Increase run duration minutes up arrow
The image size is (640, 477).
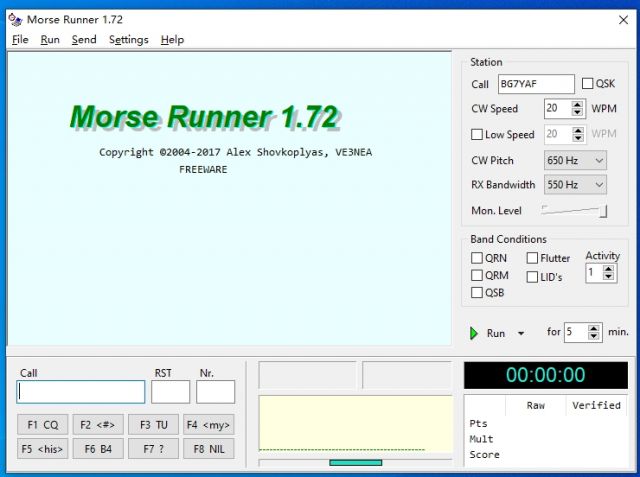coord(594,328)
